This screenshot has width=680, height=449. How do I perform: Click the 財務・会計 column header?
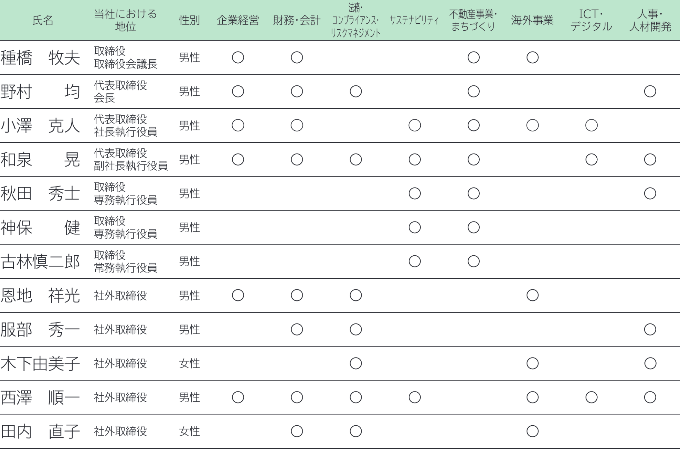pyautogui.click(x=297, y=20)
